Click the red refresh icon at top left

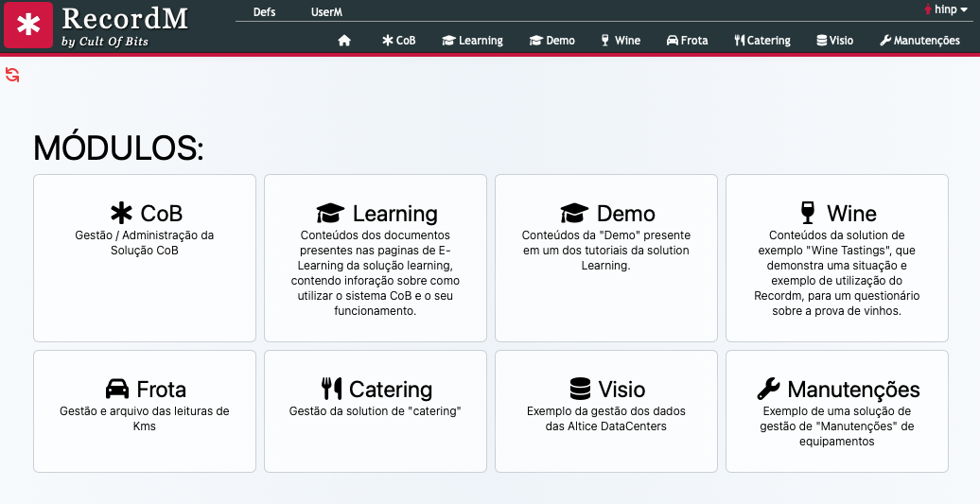click(12, 75)
